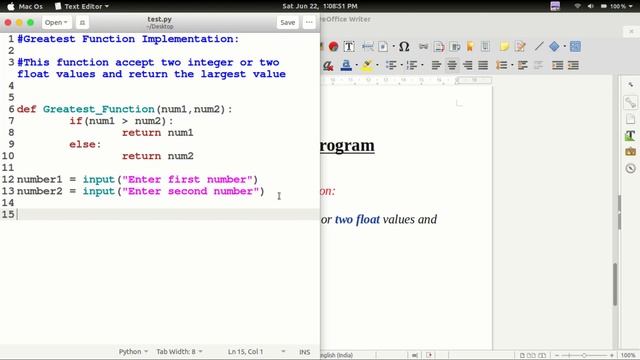
Task: Insert field icon in Writer toolbar
Action: click(x=383, y=47)
